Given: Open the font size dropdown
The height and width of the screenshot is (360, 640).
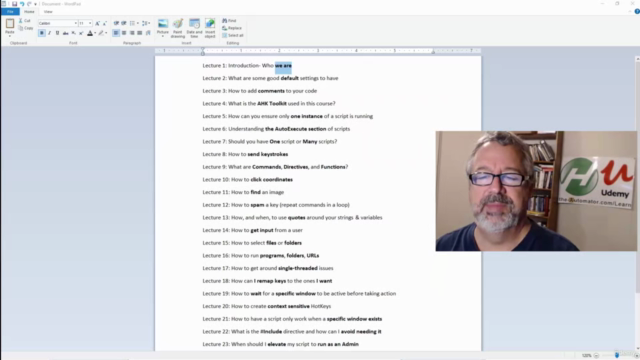Looking at the screenshot, I should pos(90,23).
